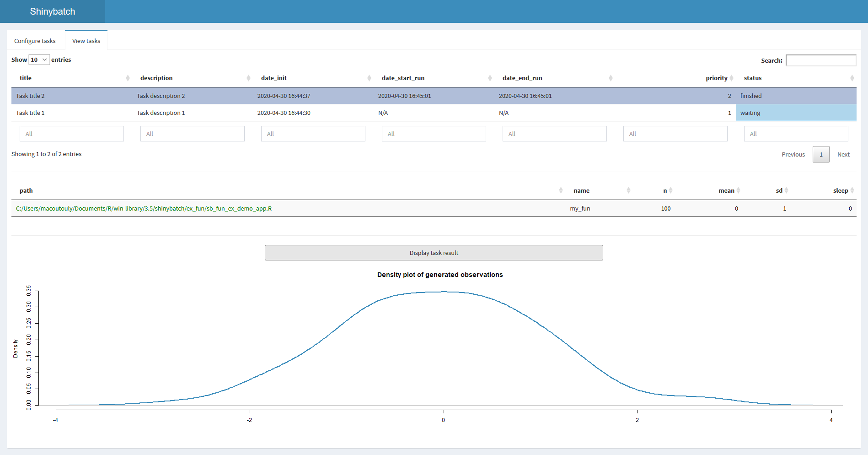Select the Task title 2 row
Image resolution: width=868 pixels, height=455 pixels.
tap(434, 96)
